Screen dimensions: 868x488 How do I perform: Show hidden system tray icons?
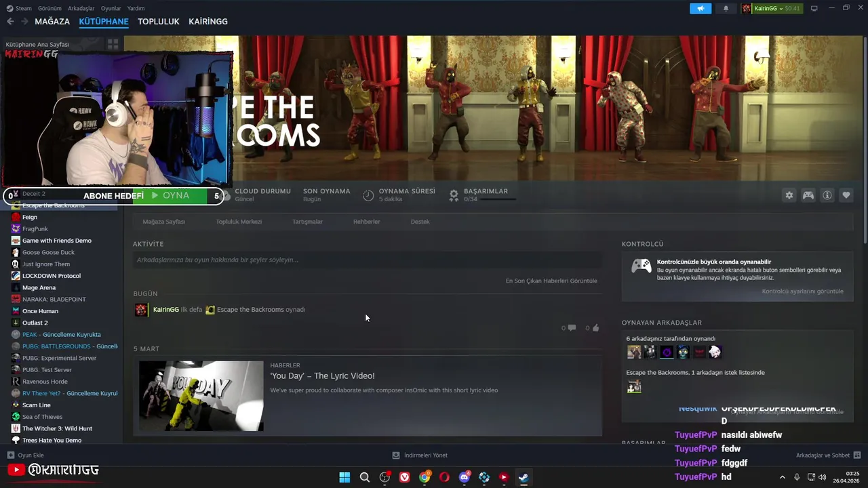tap(782, 477)
